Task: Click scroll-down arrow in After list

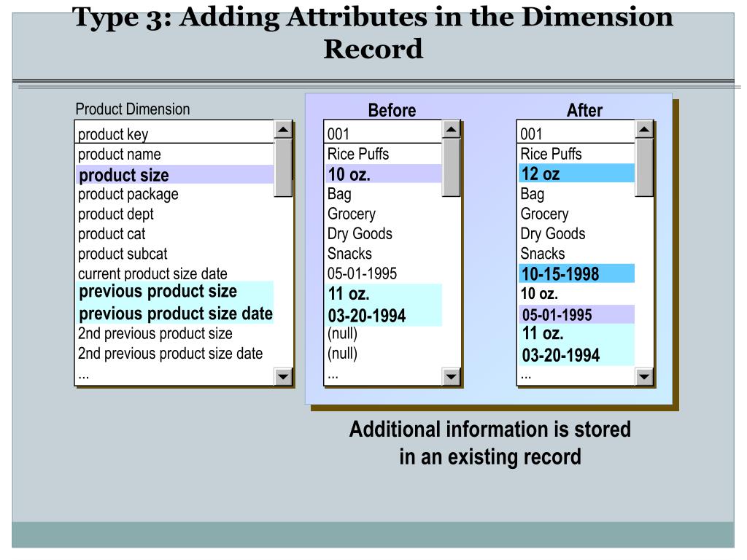Action: (644, 377)
